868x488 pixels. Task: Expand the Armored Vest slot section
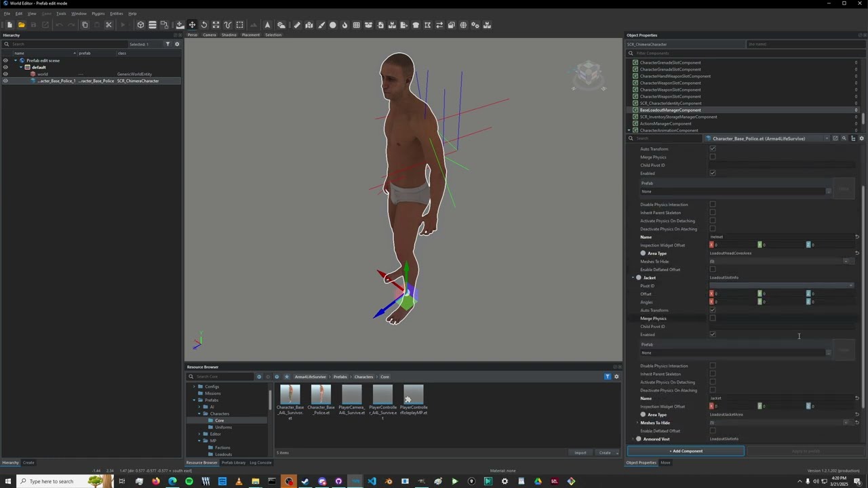[633, 439]
